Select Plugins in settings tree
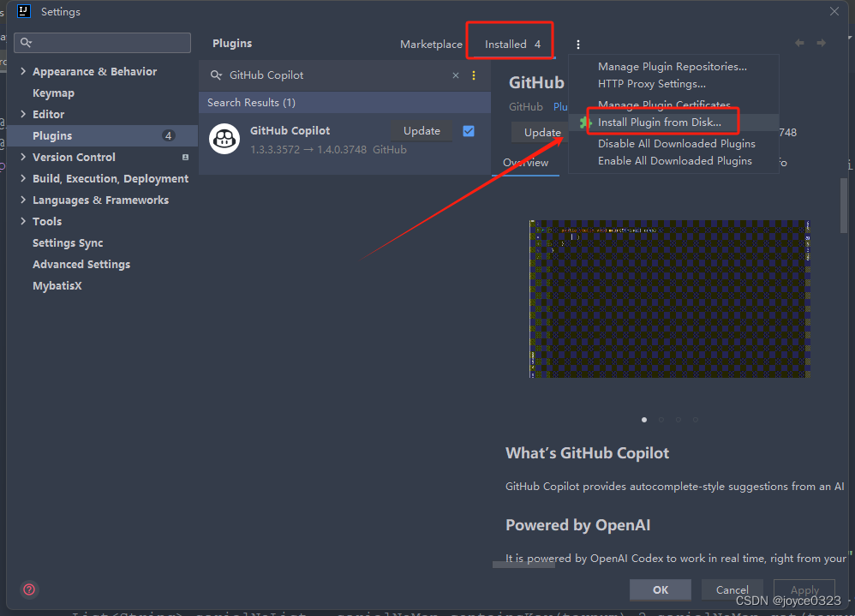This screenshot has width=855, height=616. (x=103, y=135)
